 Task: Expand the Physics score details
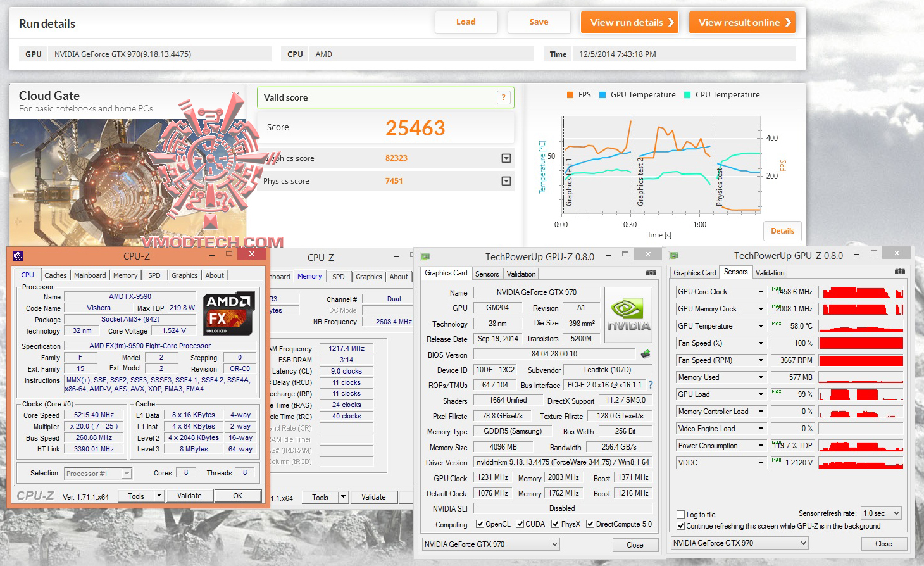[506, 181]
